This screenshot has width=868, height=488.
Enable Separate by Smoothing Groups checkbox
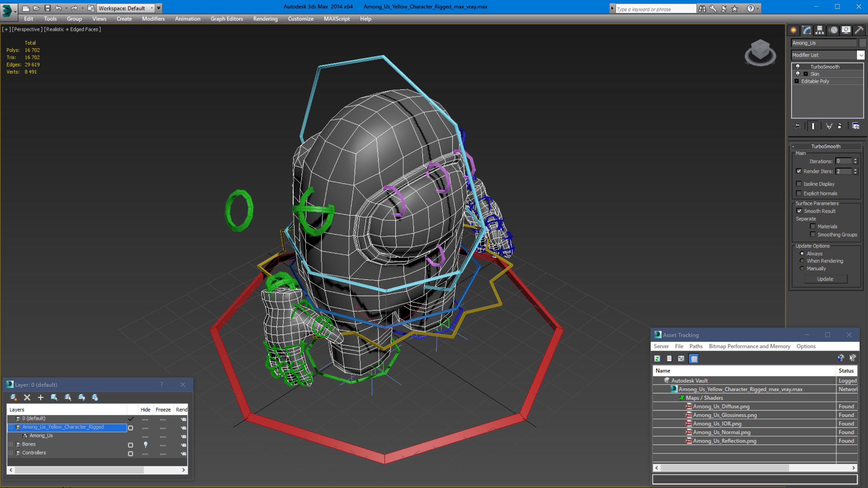pos(813,234)
